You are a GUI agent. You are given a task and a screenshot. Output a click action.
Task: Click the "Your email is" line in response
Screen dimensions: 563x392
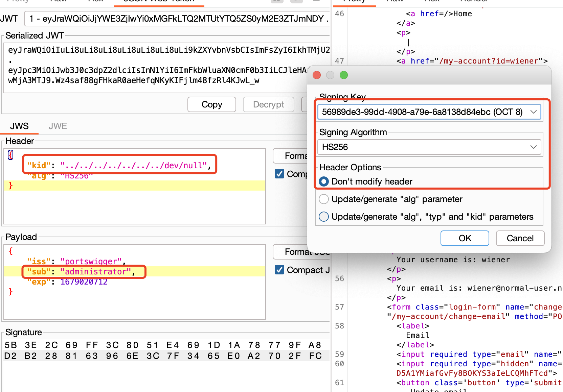click(479, 288)
